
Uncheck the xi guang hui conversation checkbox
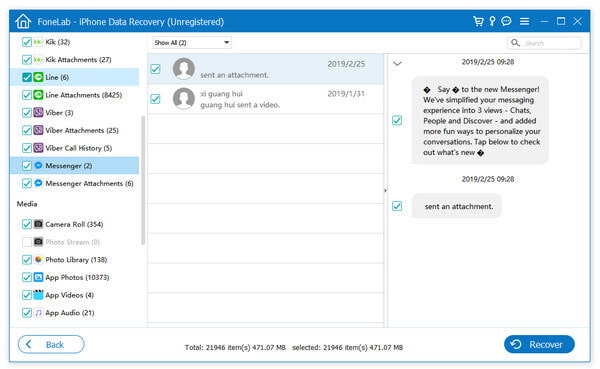[x=155, y=99]
